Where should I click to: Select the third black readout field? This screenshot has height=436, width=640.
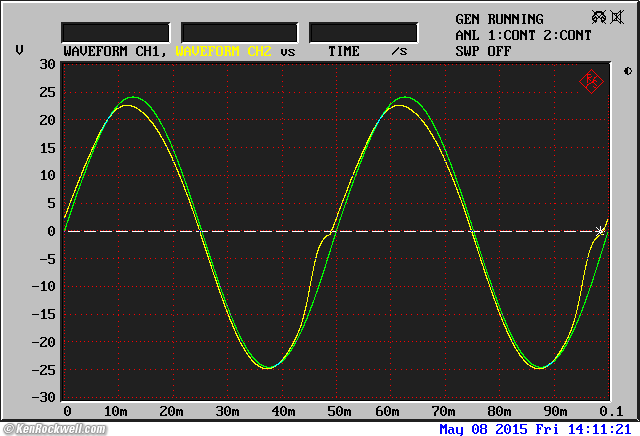pyautogui.click(x=363, y=33)
